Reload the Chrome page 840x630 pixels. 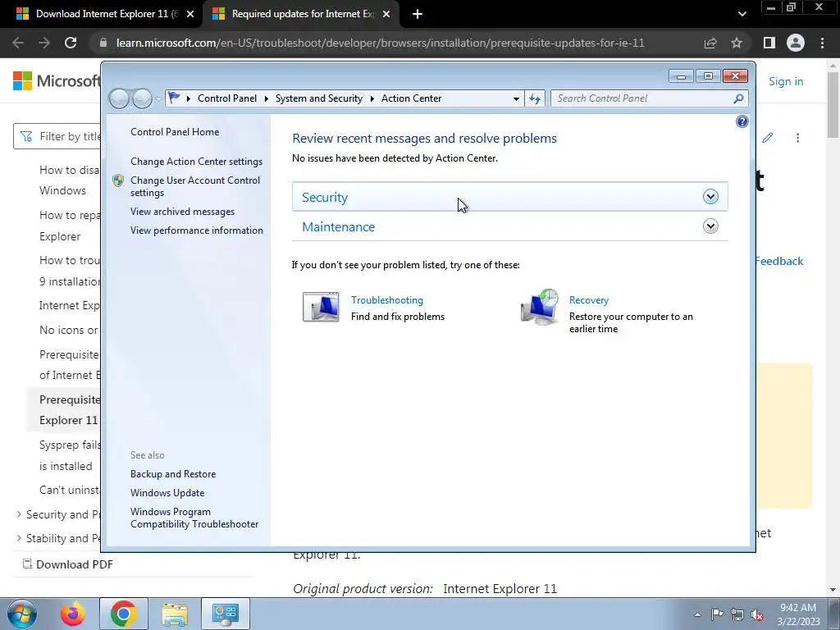71,43
